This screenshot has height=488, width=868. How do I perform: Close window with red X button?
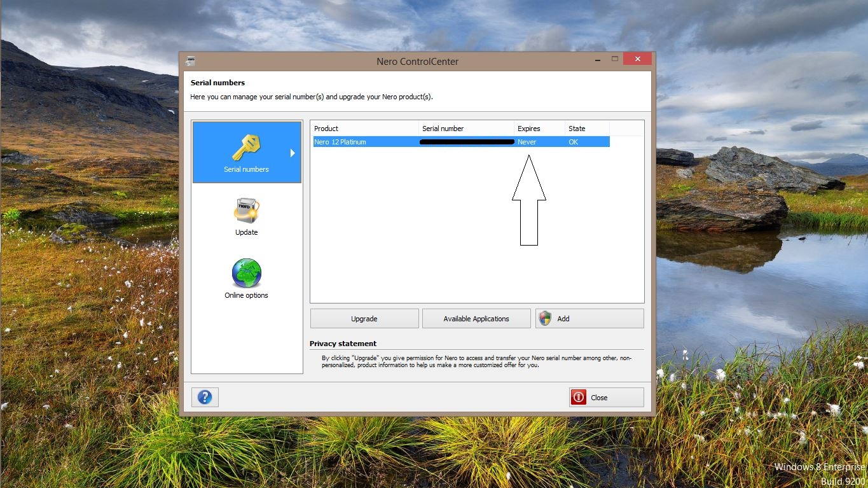click(x=637, y=59)
